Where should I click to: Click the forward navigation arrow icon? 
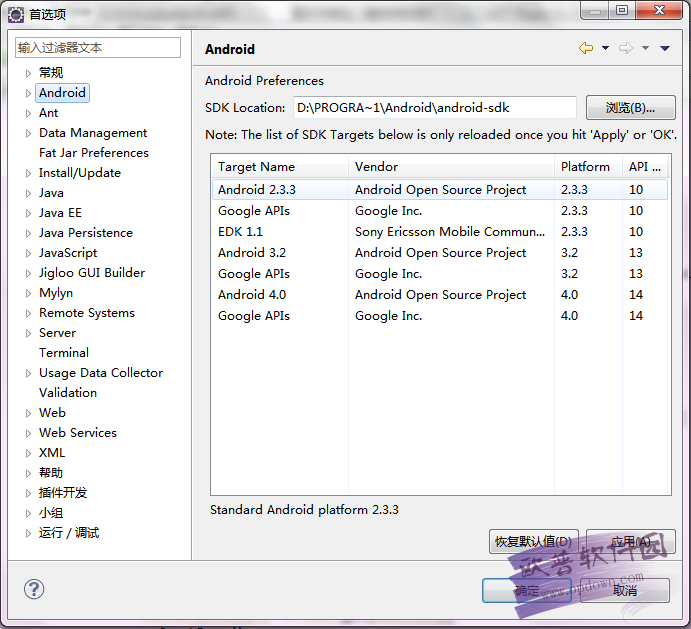tap(626, 48)
